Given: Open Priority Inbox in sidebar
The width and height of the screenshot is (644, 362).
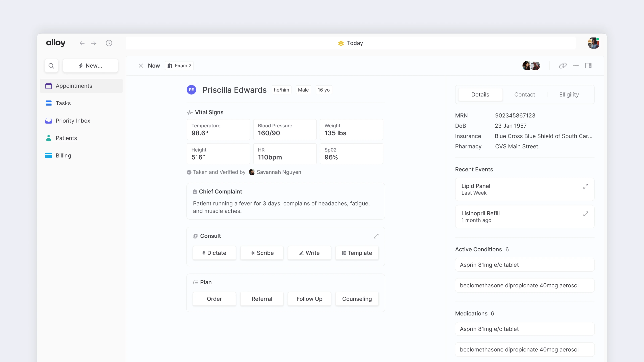Looking at the screenshot, I should point(73,121).
